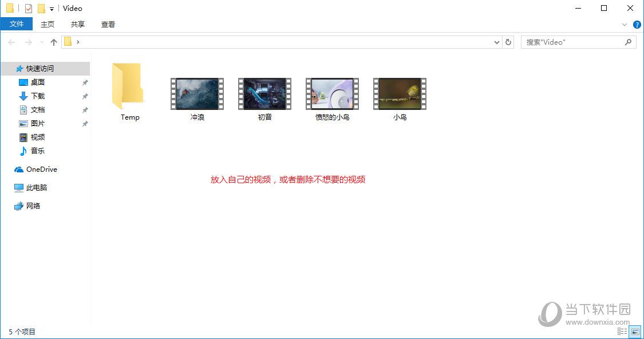
Task: Switch to the 查看 ribbon tab
Action: coord(108,24)
